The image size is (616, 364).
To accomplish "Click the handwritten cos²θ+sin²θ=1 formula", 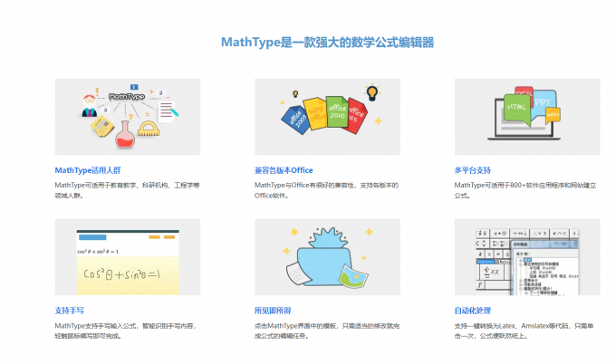I will 121,273.
